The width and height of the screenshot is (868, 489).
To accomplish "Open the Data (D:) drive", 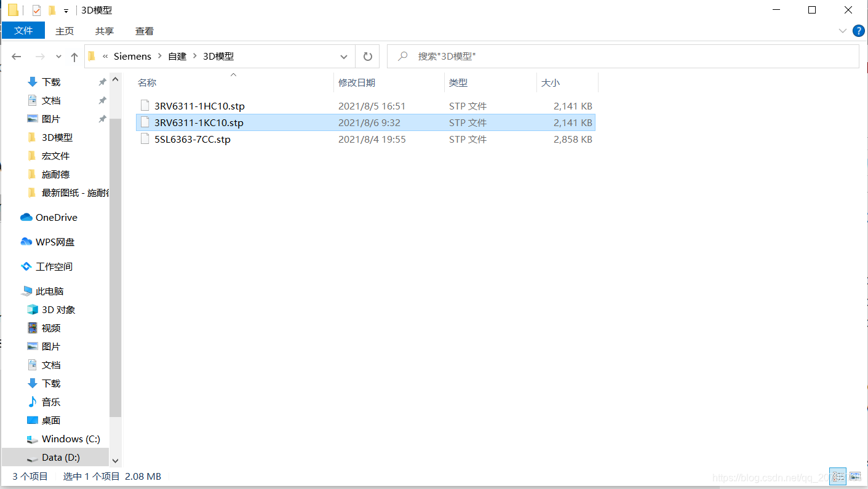I will point(61,457).
